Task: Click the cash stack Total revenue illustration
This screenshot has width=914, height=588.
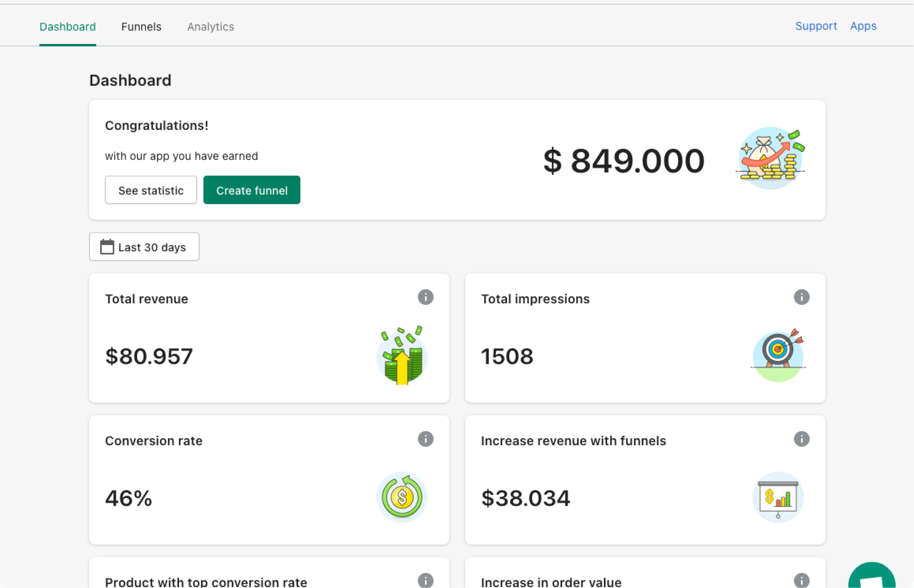Action: point(402,355)
